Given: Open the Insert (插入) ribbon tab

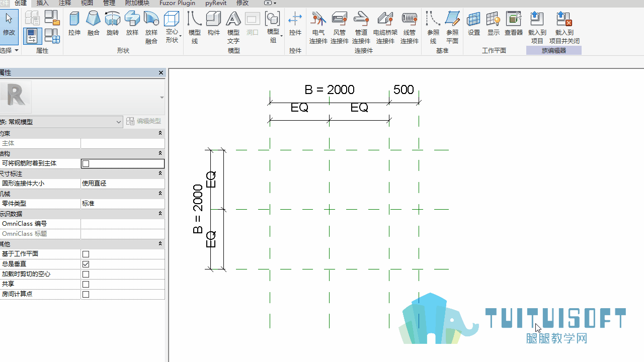Looking at the screenshot, I should [x=43, y=3].
